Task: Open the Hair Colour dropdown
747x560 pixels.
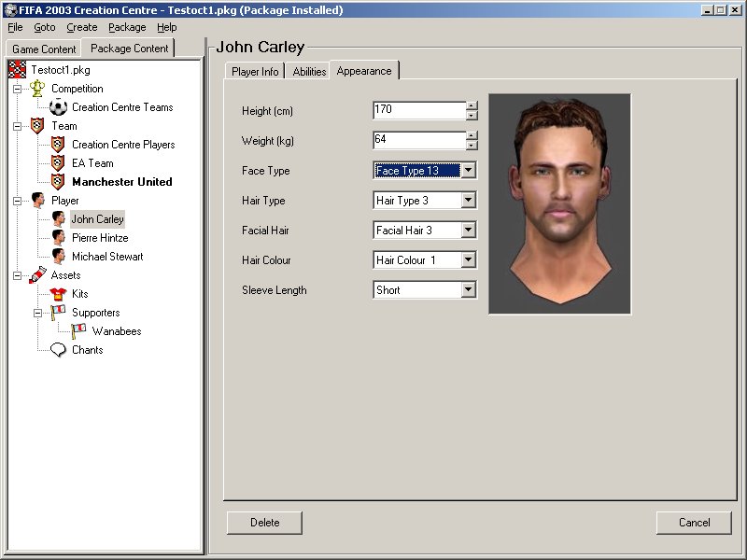Action: pyautogui.click(x=469, y=259)
